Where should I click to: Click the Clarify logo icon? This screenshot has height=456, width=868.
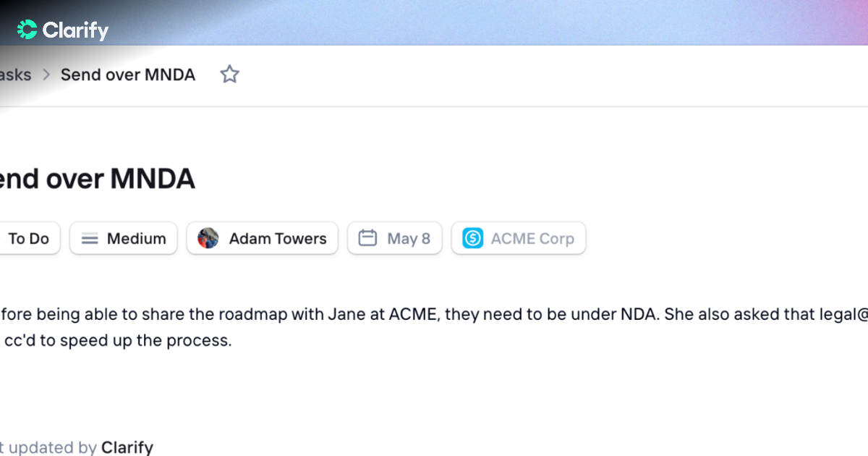pyautogui.click(x=27, y=30)
